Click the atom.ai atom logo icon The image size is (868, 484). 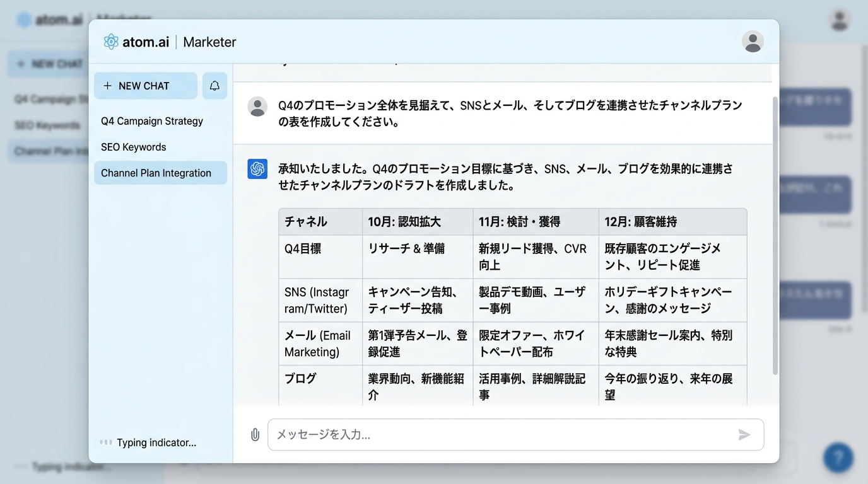pyautogui.click(x=111, y=42)
